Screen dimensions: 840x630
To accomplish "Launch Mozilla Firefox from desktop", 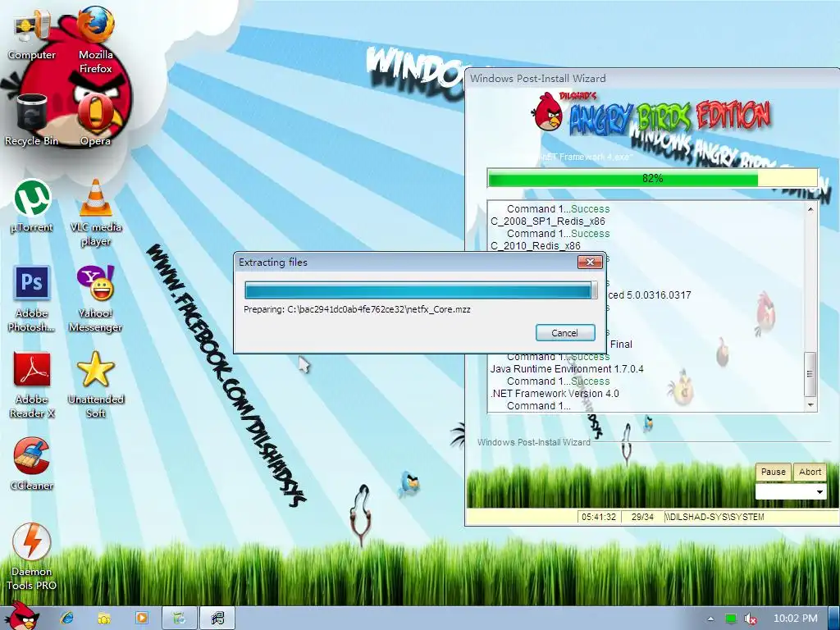I will pos(95,39).
